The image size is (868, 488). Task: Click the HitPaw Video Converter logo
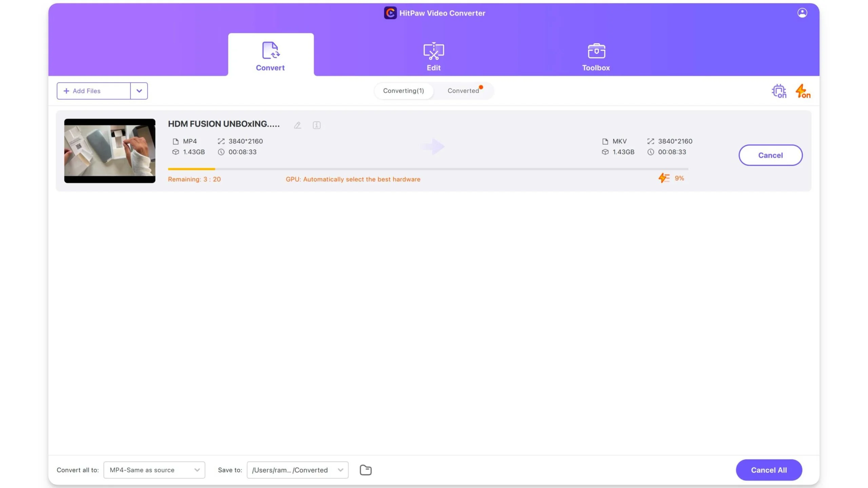click(x=390, y=13)
